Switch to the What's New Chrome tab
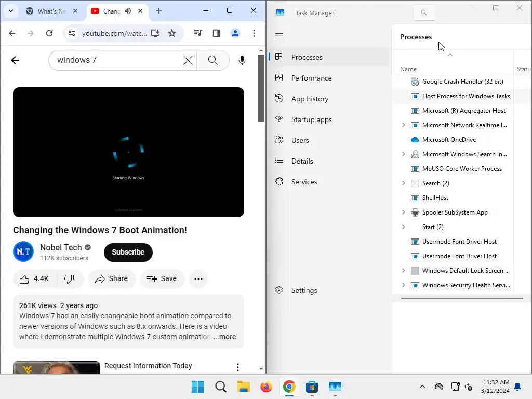 [52, 11]
